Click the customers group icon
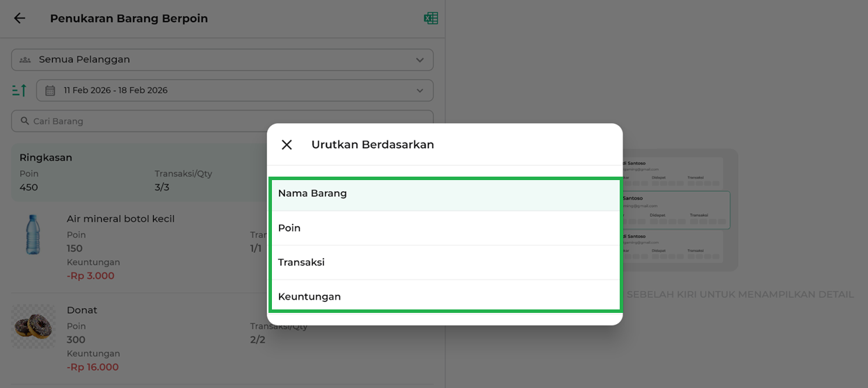 (x=25, y=60)
